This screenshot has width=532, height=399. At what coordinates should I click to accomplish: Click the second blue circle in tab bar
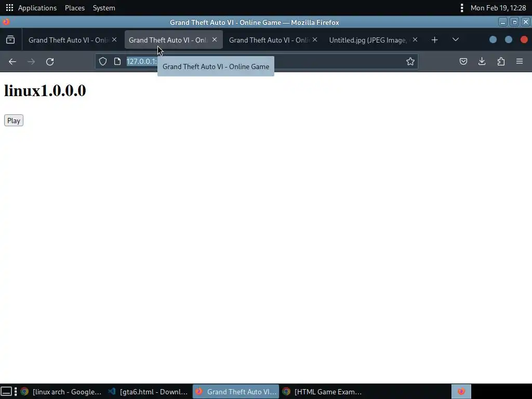coord(509,39)
